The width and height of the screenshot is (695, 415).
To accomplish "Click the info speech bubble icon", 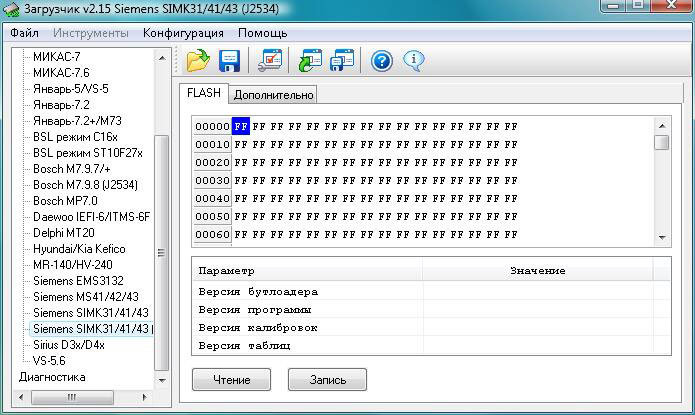I will click(414, 61).
